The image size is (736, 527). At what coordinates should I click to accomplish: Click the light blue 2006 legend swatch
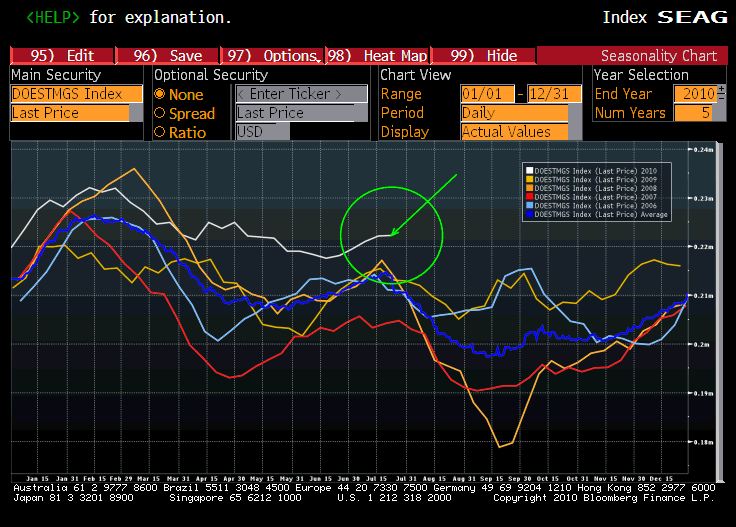click(530, 206)
